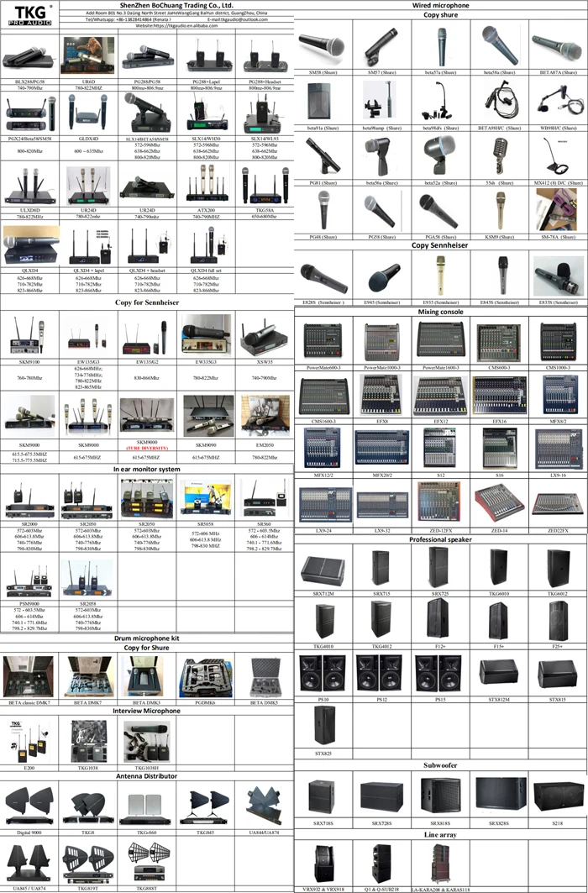588x893 pixels.
Task: Click the 'Subwoofer' section heading
Action: 440,764
